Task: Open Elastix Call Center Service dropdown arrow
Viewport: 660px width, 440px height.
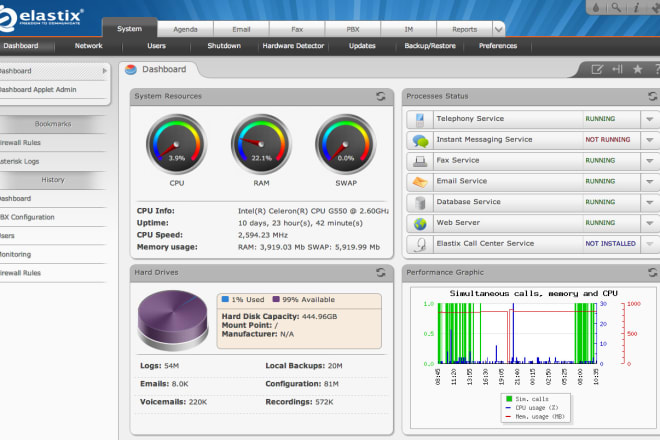Action: click(x=649, y=244)
